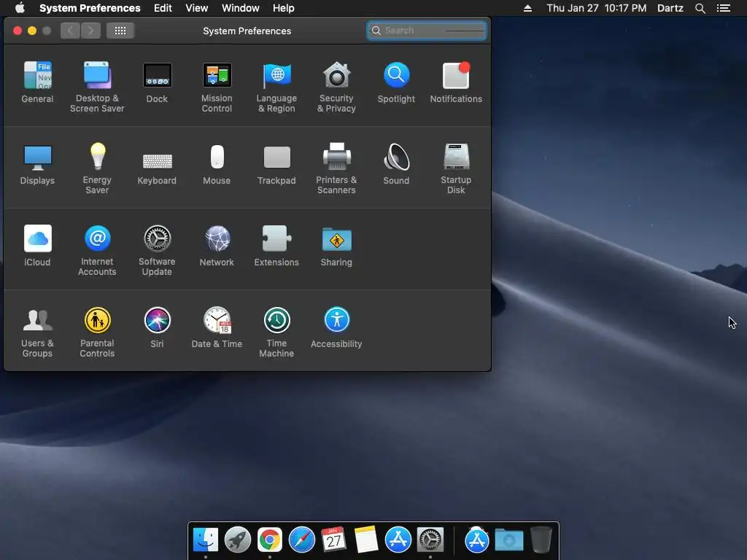Open the Apple menu
This screenshot has height=560, width=747.
coord(20,8)
